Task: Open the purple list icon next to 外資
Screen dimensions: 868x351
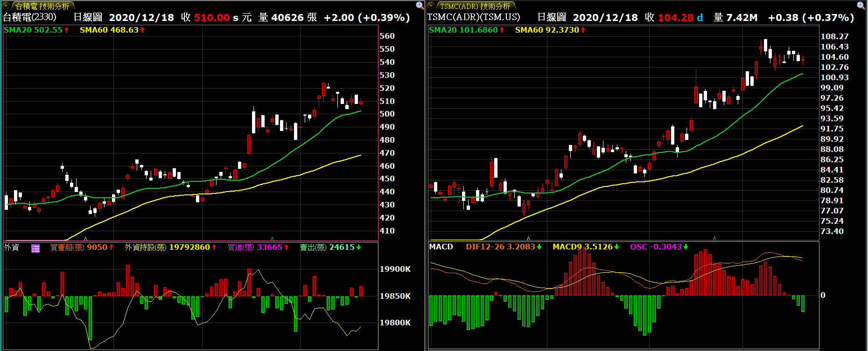Action: click(x=35, y=248)
